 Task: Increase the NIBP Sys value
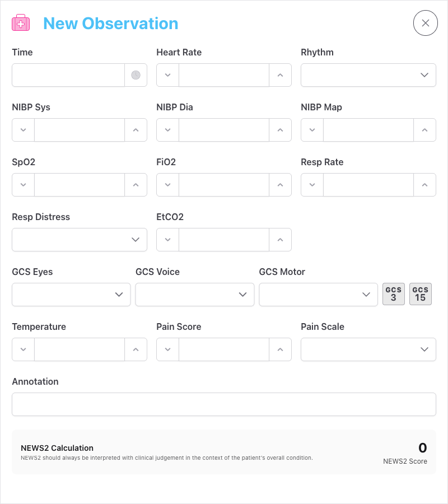click(136, 130)
